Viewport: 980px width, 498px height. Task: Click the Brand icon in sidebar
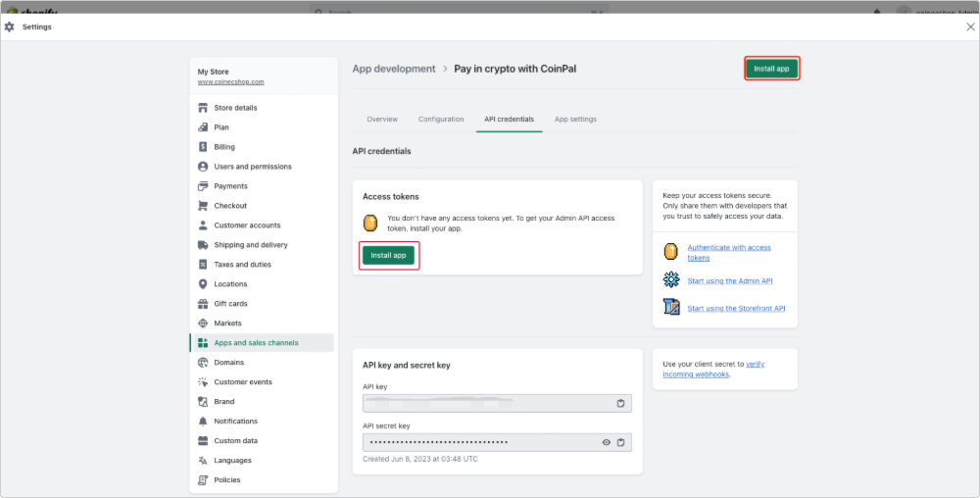pos(203,402)
